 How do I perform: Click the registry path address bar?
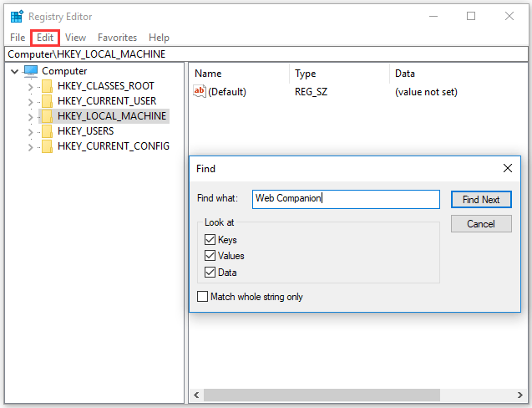266,54
